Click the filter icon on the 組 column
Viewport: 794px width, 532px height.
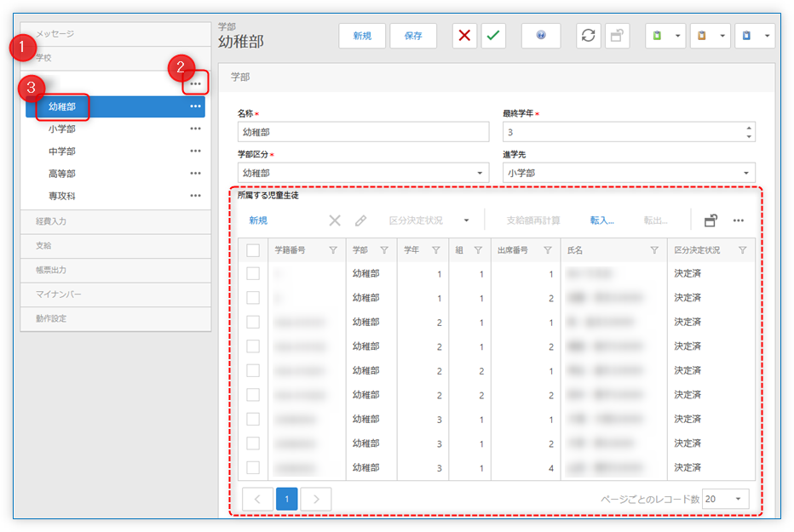(478, 249)
